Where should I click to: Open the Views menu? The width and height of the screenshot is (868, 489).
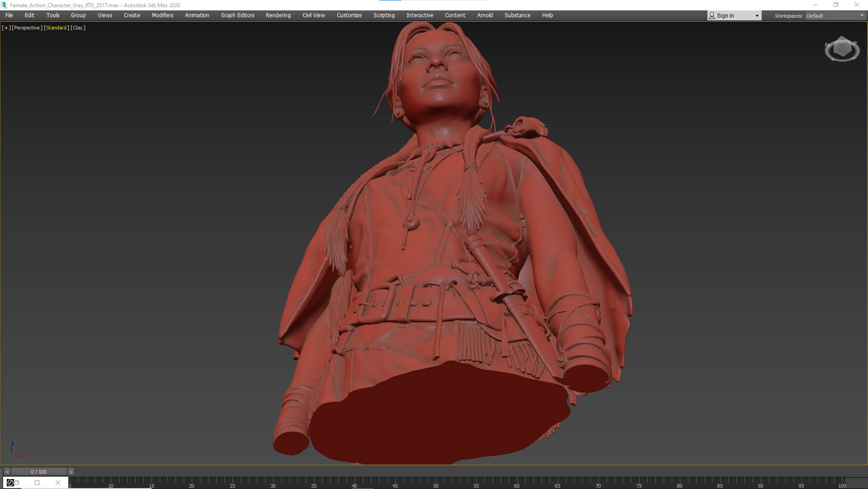click(x=105, y=15)
